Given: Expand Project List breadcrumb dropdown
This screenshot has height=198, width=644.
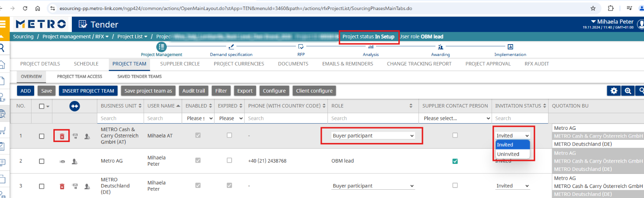Looking at the screenshot, I should [x=146, y=37].
